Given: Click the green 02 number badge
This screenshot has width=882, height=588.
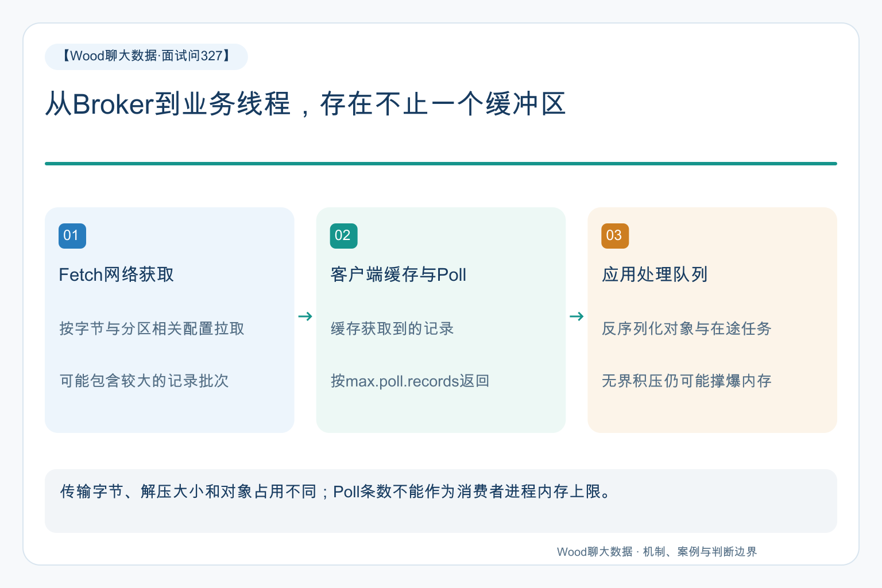Looking at the screenshot, I should click(x=343, y=236).
